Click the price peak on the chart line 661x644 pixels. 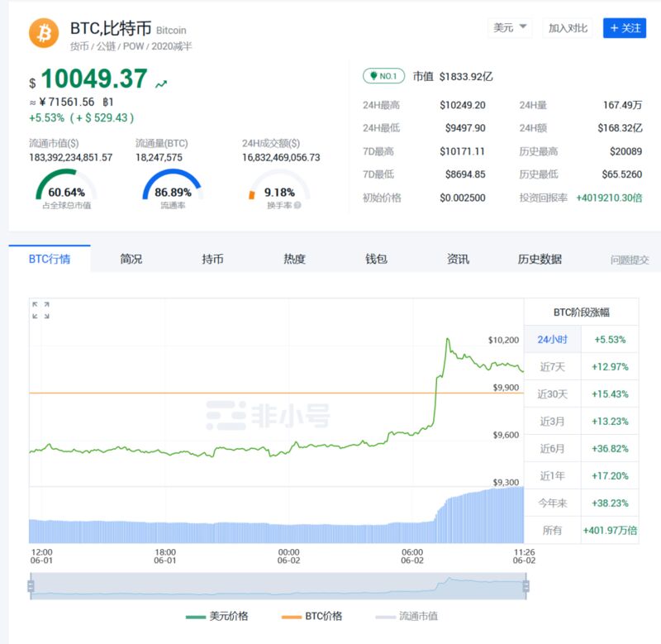point(447,339)
